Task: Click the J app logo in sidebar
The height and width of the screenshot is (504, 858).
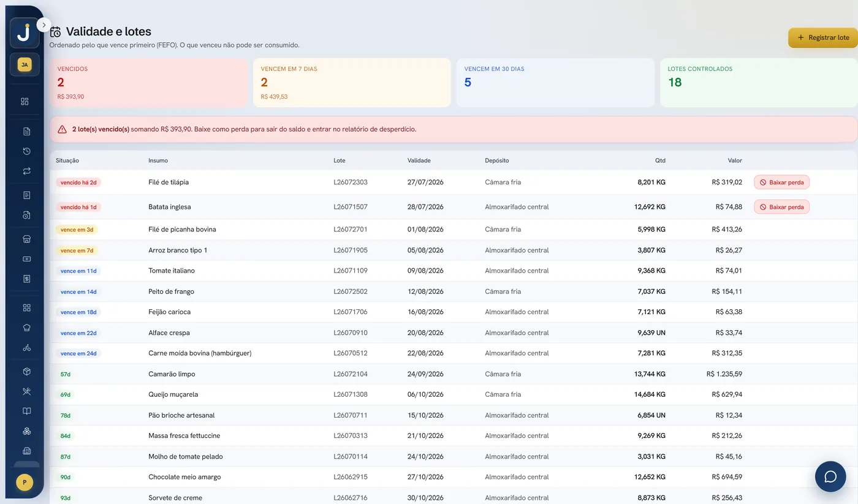Action: pyautogui.click(x=25, y=33)
